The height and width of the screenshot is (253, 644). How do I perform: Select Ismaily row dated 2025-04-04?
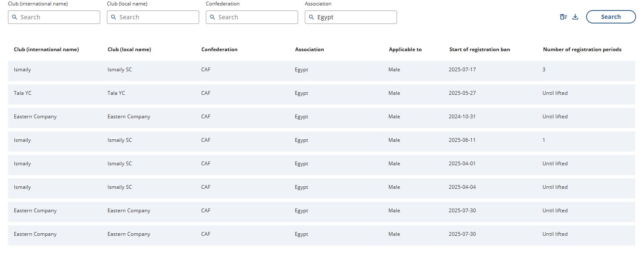tap(322, 187)
